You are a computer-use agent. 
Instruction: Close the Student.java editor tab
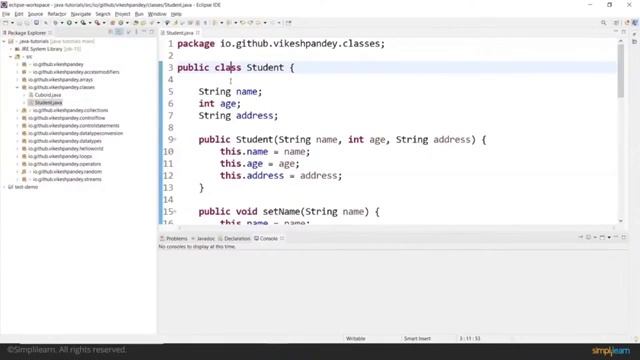tap(198, 33)
